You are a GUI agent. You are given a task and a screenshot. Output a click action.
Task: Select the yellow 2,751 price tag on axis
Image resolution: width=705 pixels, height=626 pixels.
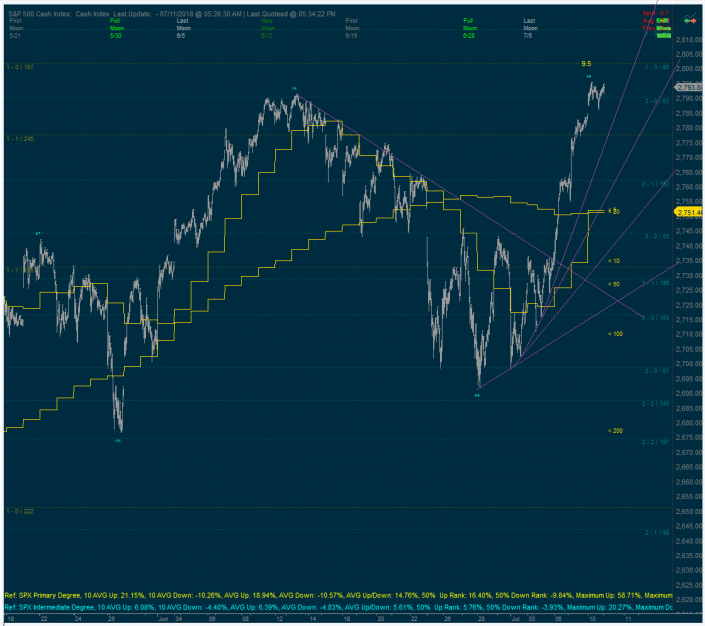[689, 212]
